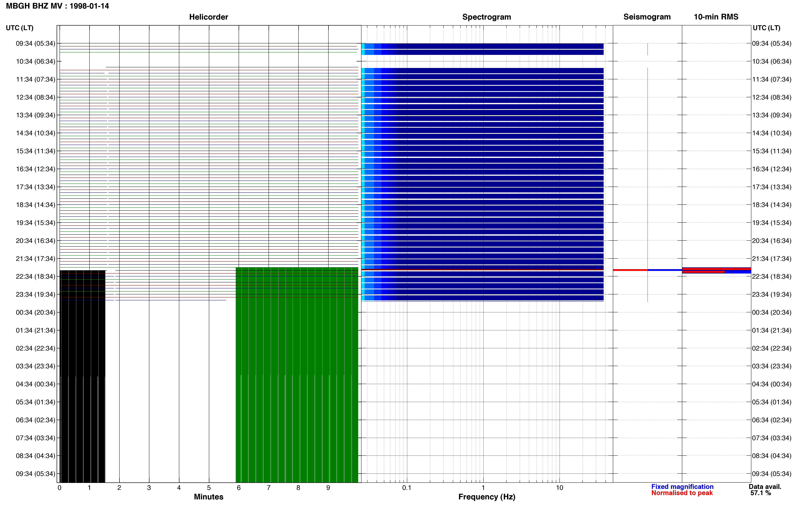Click the right 'UTC (LT)' axis label
Screen dimensions: 812x508
pos(766,28)
